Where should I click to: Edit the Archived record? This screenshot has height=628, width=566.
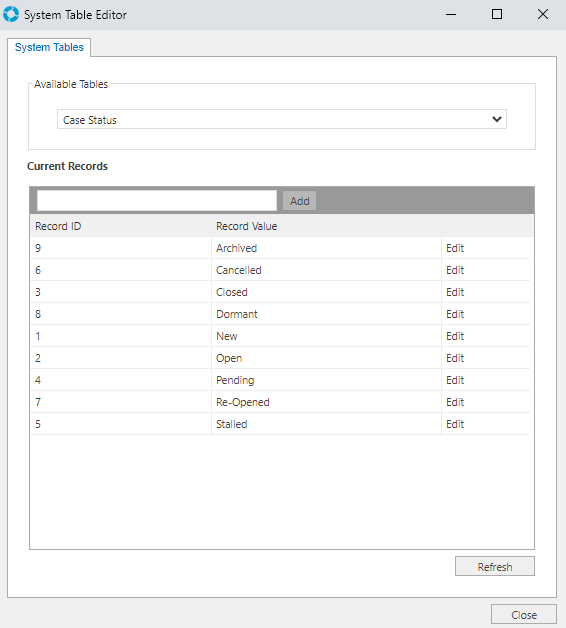[455, 248]
